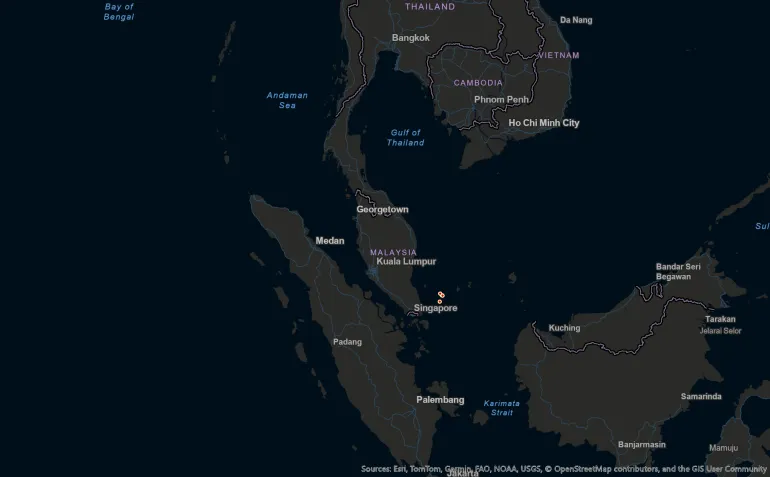Click the Bandar Seri Begawan label
770x477 pixels.
tap(677, 271)
